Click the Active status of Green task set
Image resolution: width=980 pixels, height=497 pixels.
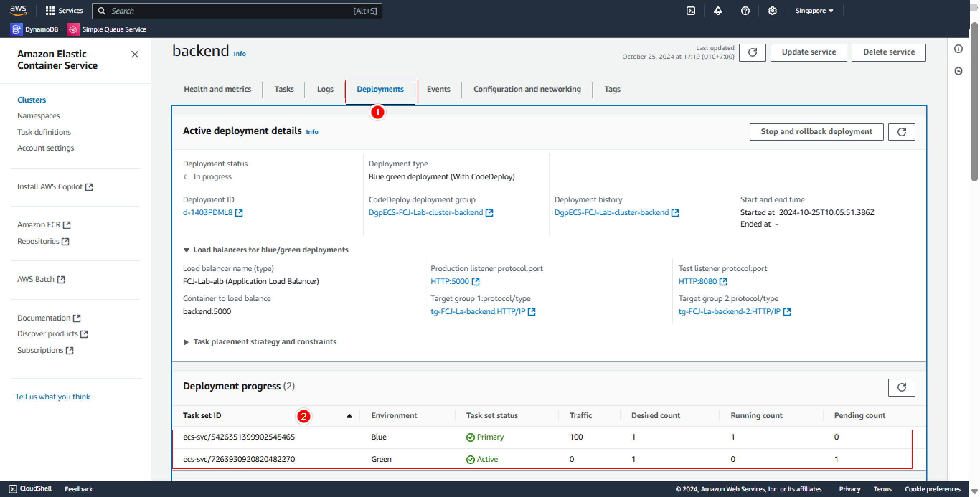pyautogui.click(x=482, y=459)
